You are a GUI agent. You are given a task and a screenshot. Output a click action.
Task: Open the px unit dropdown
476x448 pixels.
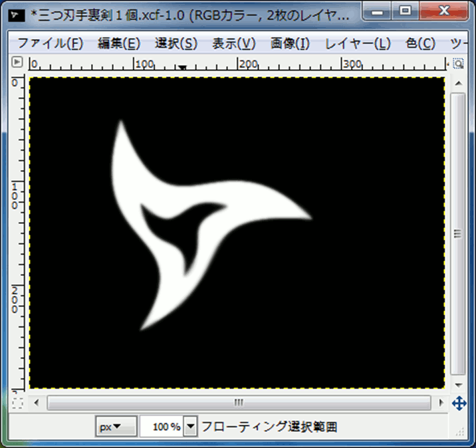click(116, 427)
